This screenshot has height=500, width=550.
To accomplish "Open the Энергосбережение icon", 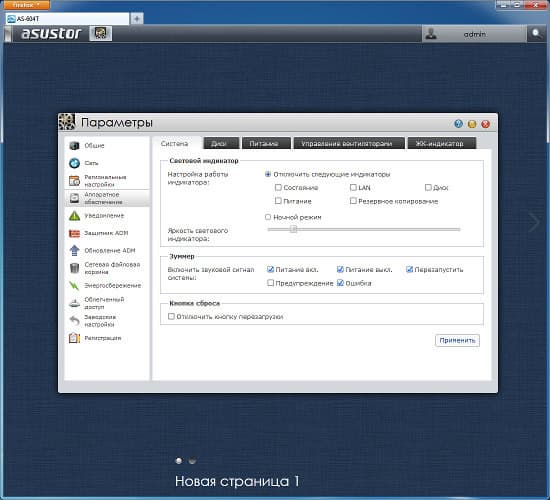I will [x=74, y=286].
